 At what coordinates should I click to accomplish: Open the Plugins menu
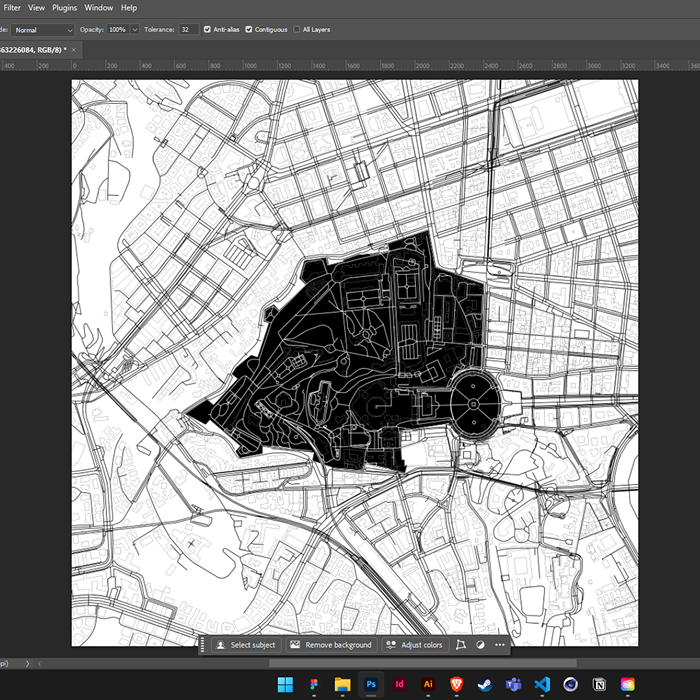65,8
